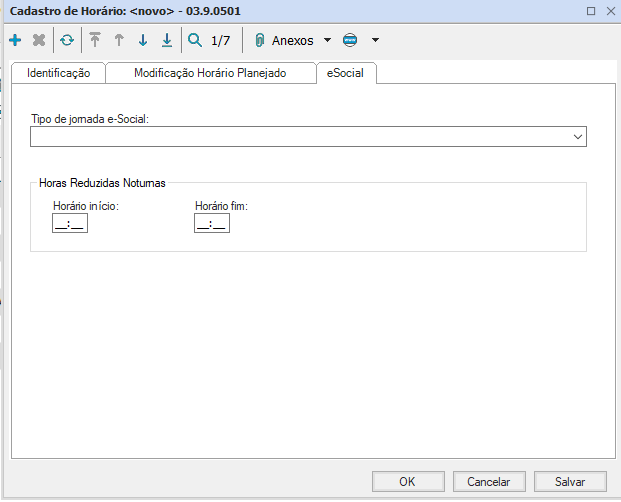Go to previous record with up arrow
Viewport: 621px width, 502px height.
tap(119, 41)
